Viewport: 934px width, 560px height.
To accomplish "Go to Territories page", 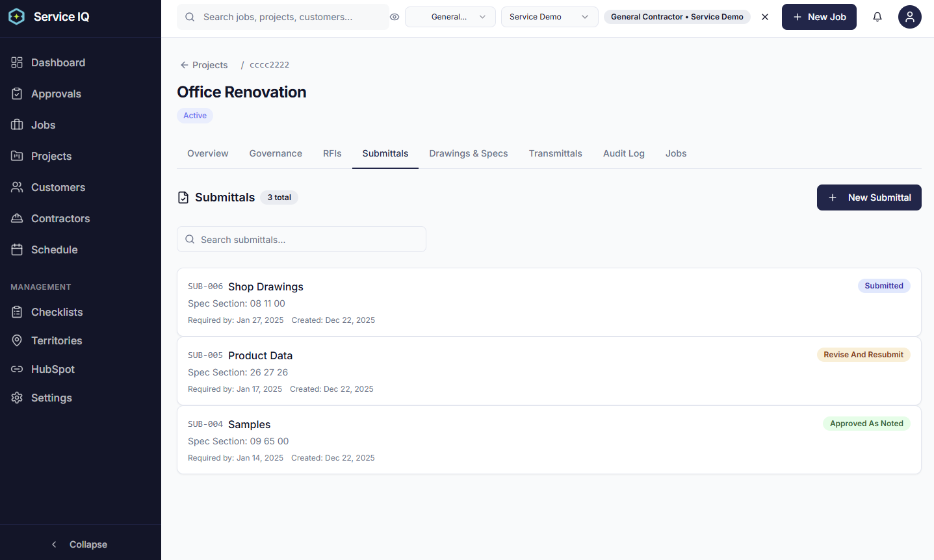I will (81, 340).
